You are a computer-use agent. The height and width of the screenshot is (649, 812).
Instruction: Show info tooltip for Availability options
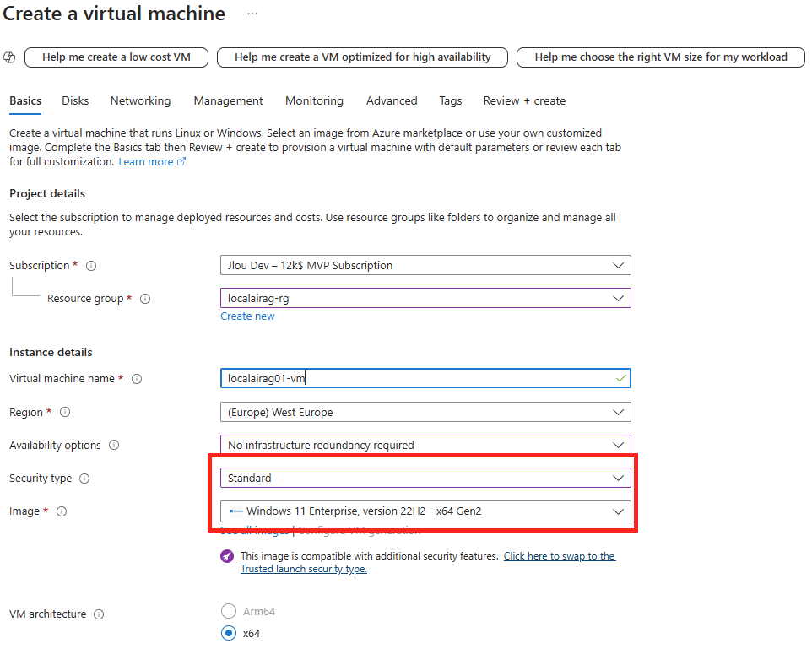[114, 445]
